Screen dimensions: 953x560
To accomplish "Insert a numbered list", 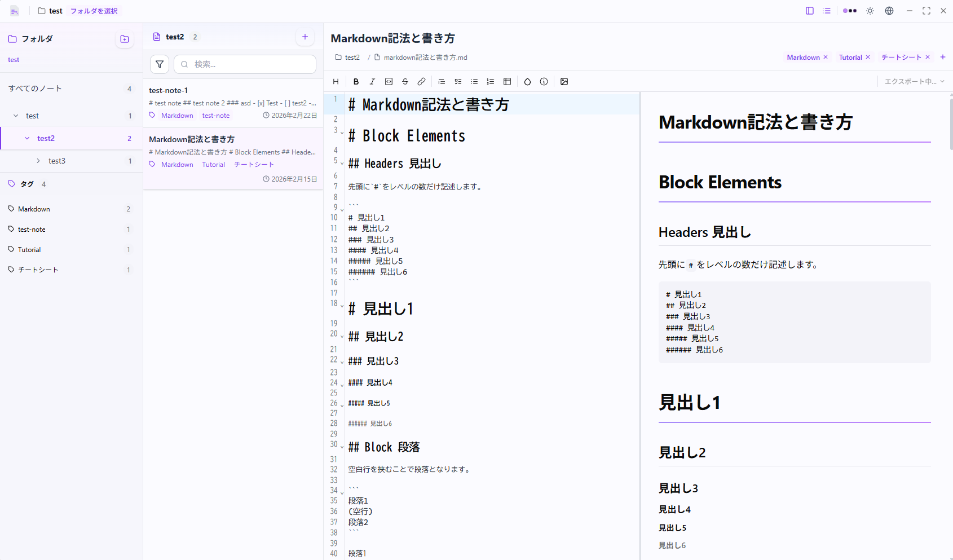I will tap(491, 81).
